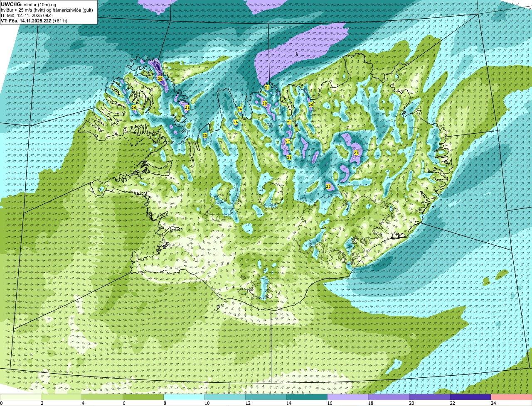
Task: Click the dark green 6–8 m/s legend swatch
Action: coord(143,397)
